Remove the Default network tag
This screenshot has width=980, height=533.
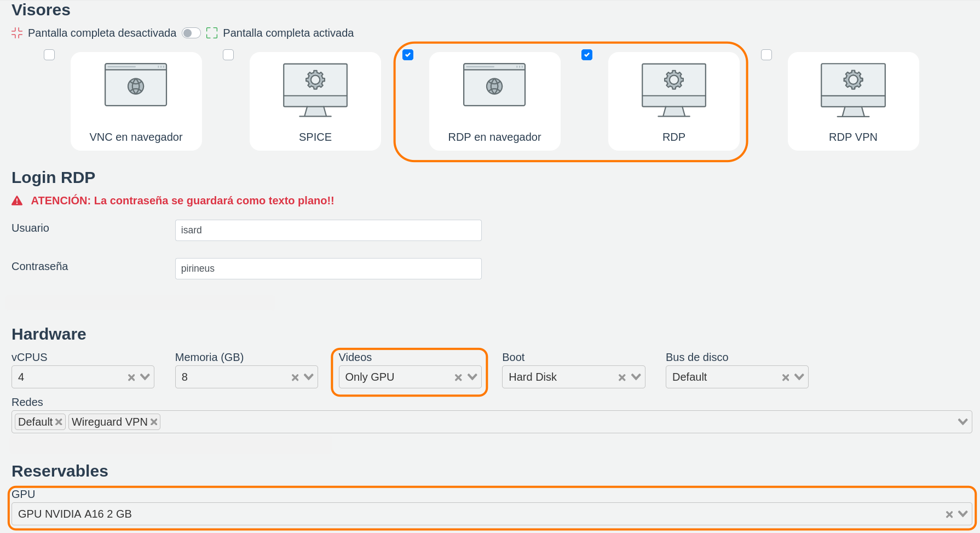pyautogui.click(x=59, y=422)
